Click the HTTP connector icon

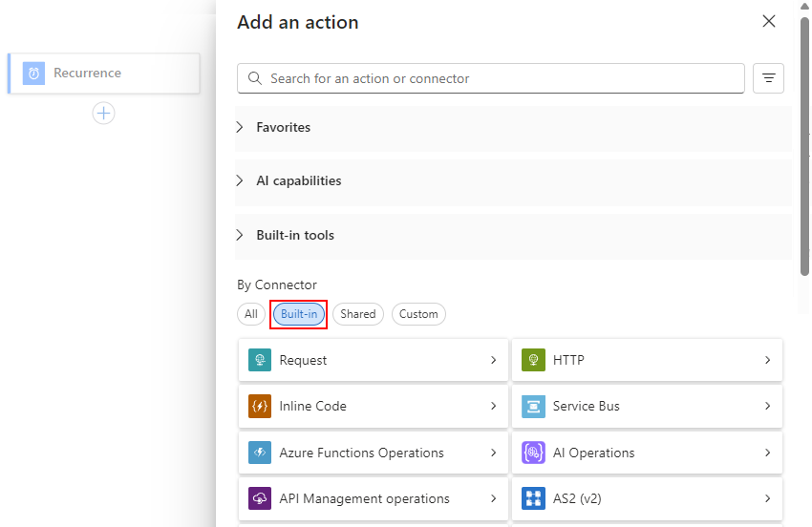[533, 360]
